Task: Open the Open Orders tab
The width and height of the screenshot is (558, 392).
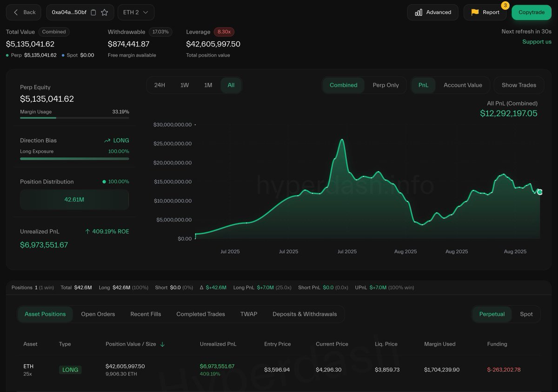Action: (x=98, y=314)
